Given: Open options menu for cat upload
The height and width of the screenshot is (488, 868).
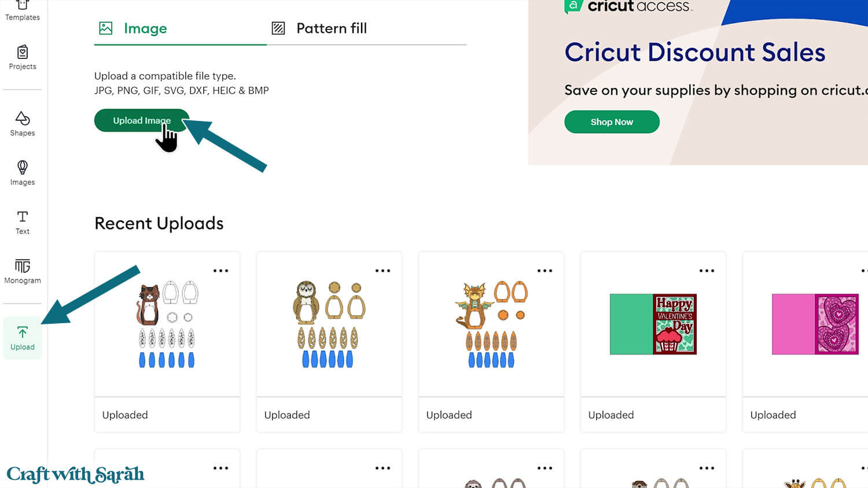Looking at the screenshot, I should [220, 271].
